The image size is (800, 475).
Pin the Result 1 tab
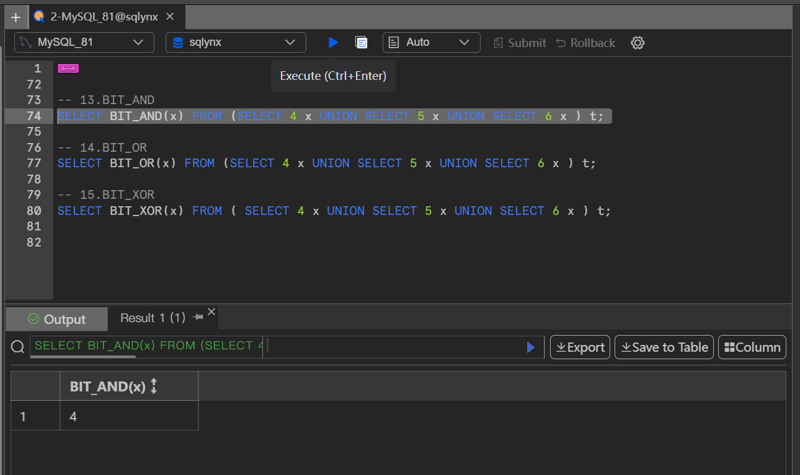[198, 317]
